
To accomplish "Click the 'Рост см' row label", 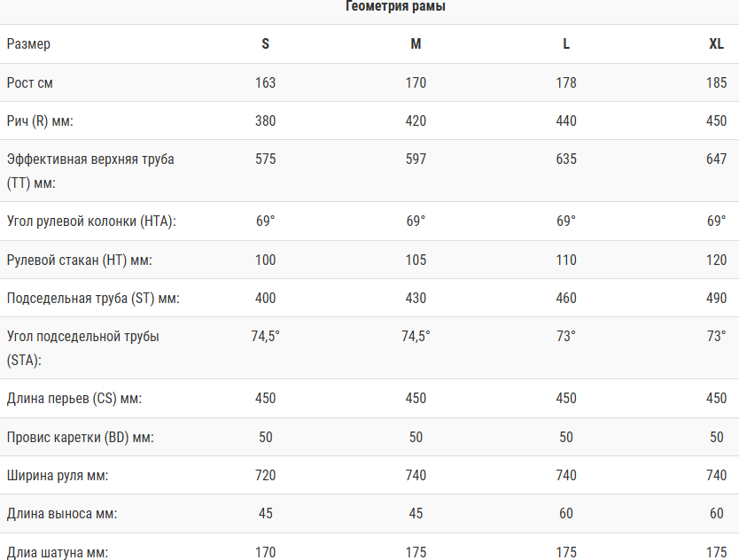I will pos(31,82).
